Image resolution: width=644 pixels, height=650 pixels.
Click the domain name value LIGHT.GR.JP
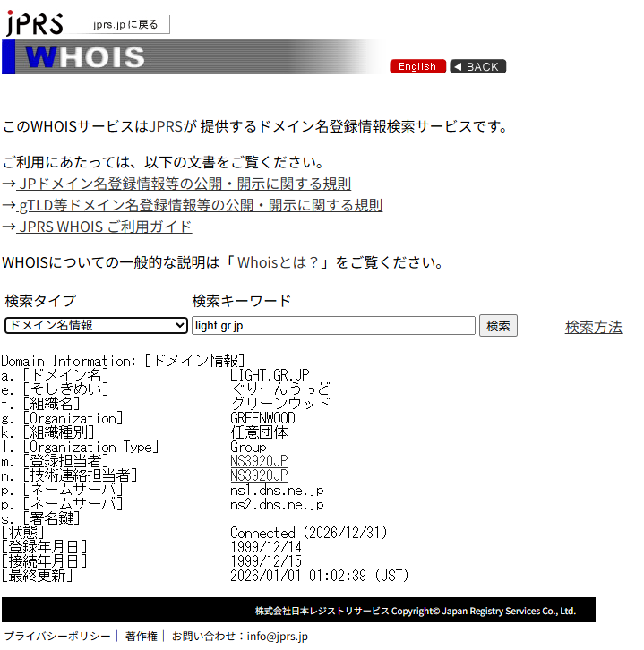(270, 375)
